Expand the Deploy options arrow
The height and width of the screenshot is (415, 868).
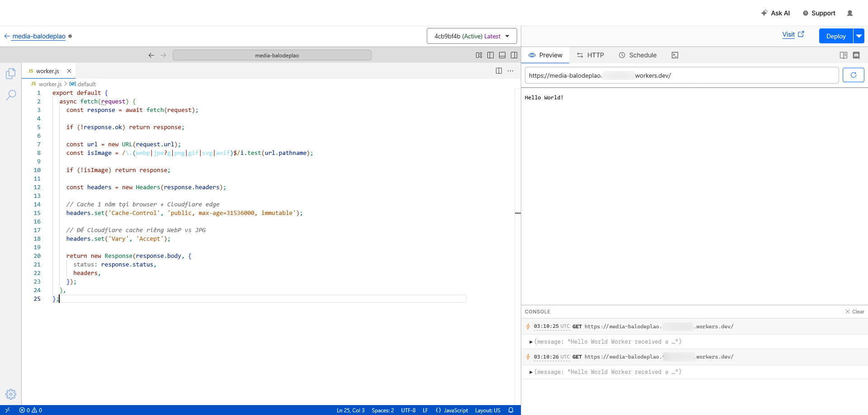coord(859,36)
